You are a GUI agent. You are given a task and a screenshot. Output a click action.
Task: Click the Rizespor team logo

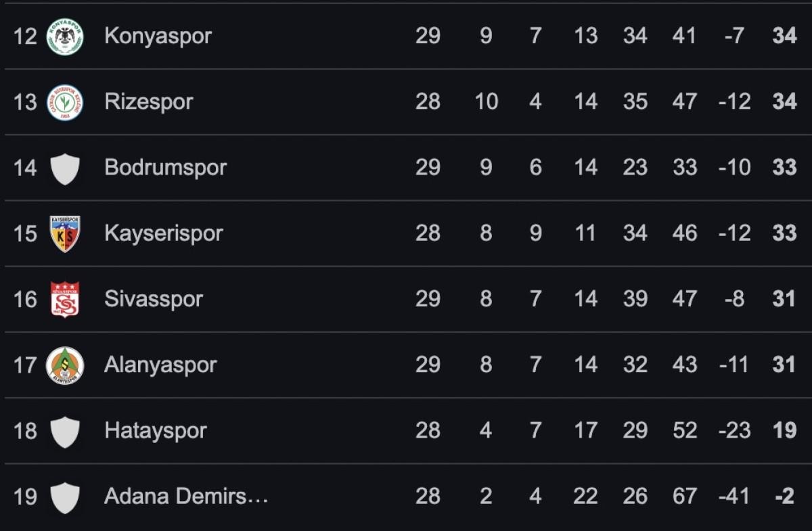(x=65, y=102)
